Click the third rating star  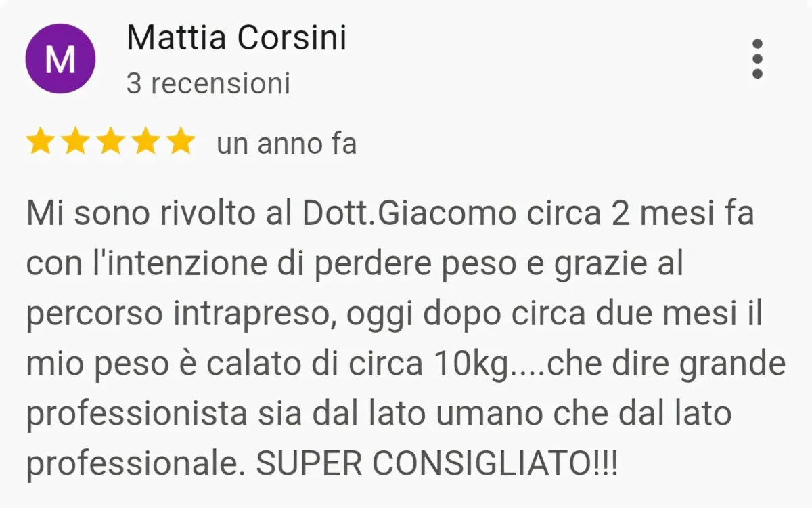[110, 144]
